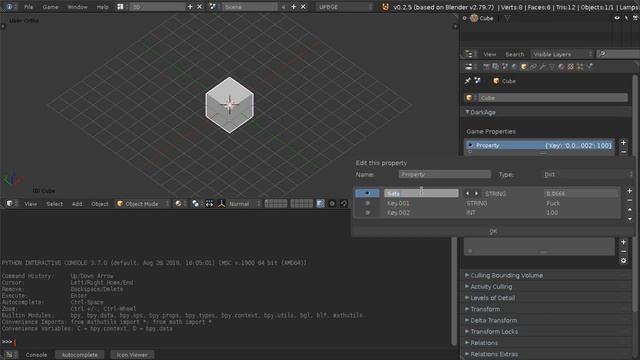This screenshot has width=640, height=360.
Task: Click the first layer button grid
Action: (276, 204)
